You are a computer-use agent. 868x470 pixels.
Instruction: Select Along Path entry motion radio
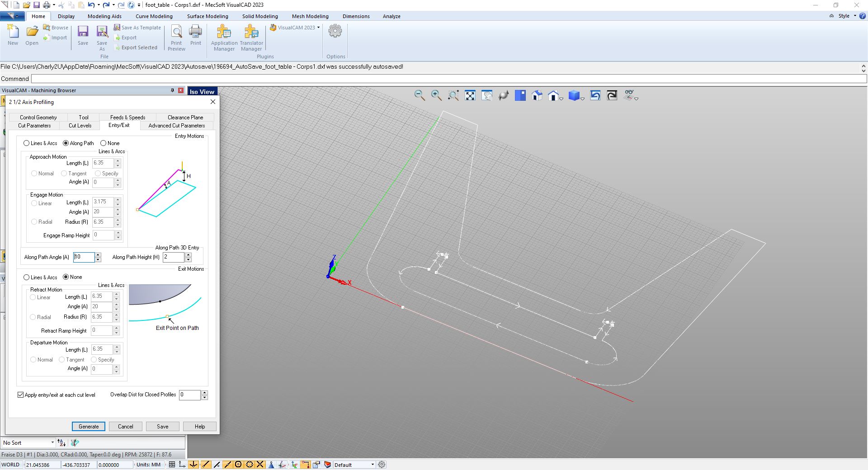66,143
